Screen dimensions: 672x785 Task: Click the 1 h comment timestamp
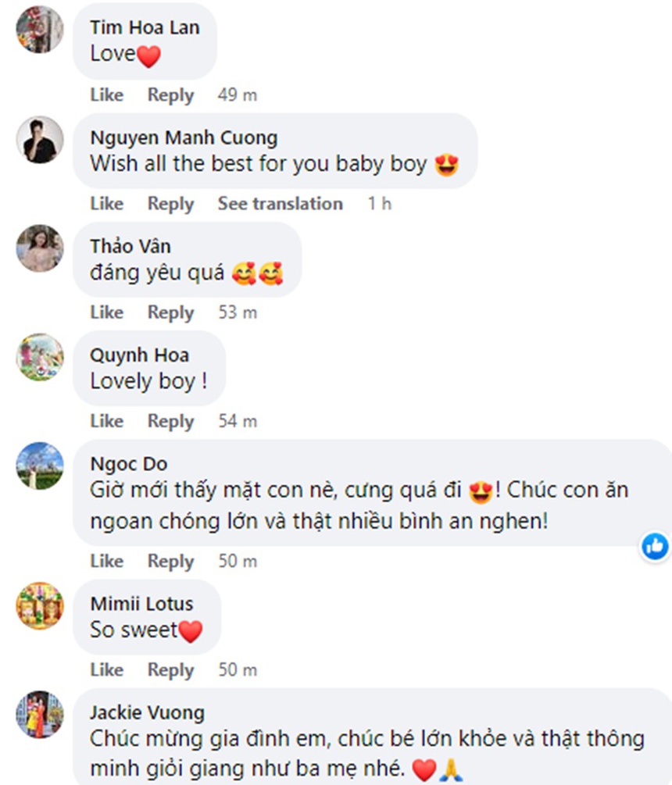(380, 204)
